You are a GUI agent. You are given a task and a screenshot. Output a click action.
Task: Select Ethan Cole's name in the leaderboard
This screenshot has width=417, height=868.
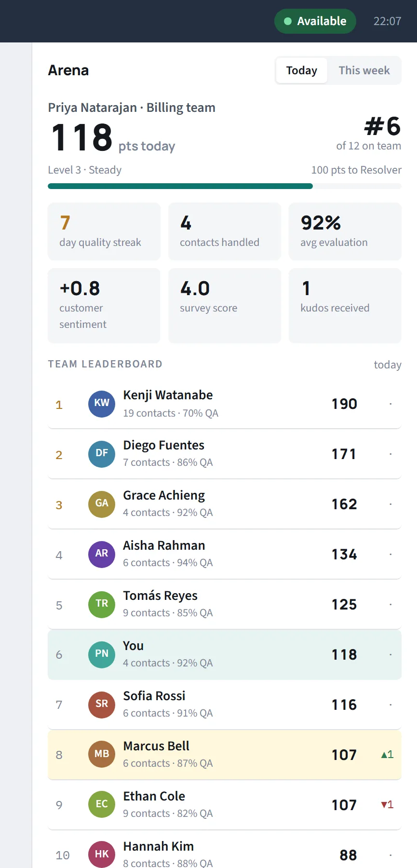[x=154, y=796]
